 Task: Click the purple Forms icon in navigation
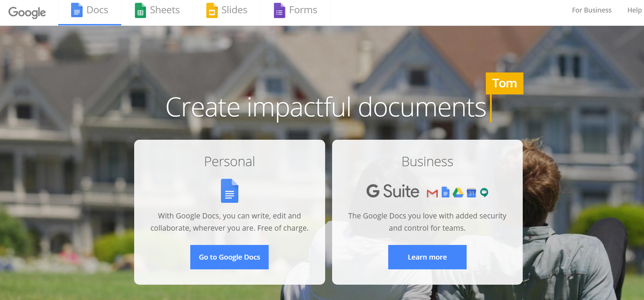279,10
